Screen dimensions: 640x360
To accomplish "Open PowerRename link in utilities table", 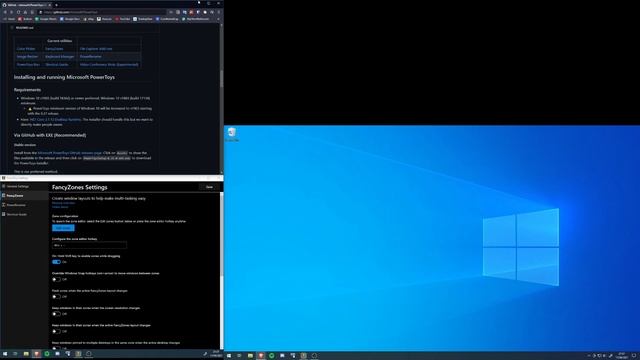I will click(x=91, y=57).
